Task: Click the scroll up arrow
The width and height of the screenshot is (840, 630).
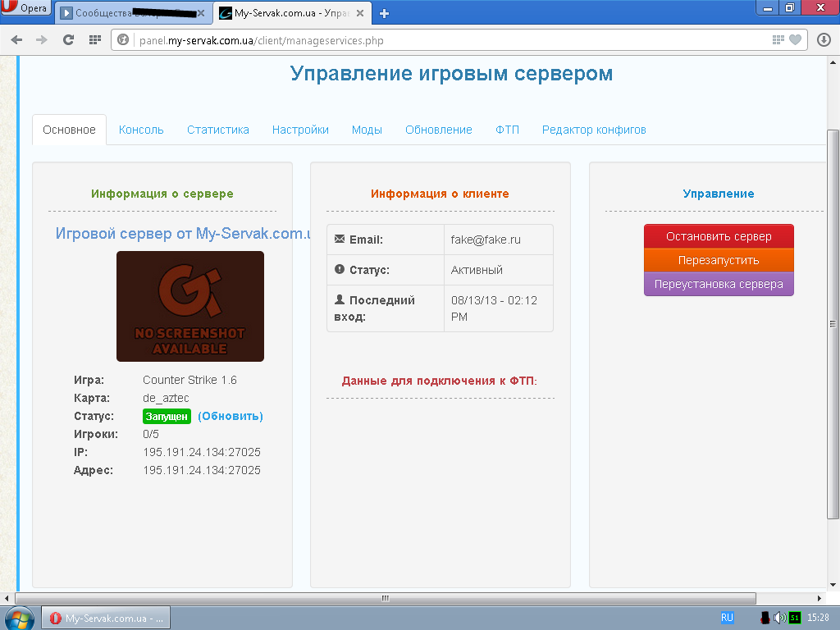Action: 833,62
